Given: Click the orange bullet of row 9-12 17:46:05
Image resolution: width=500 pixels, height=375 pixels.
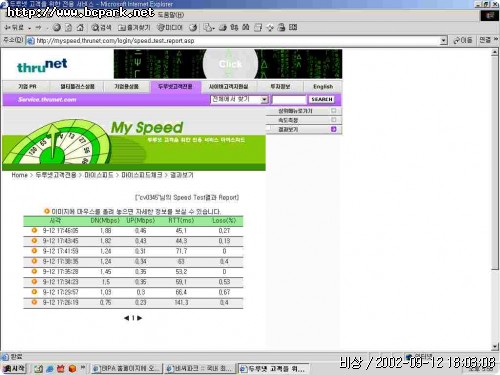Looking at the screenshot, I should click(x=34, y=230).
